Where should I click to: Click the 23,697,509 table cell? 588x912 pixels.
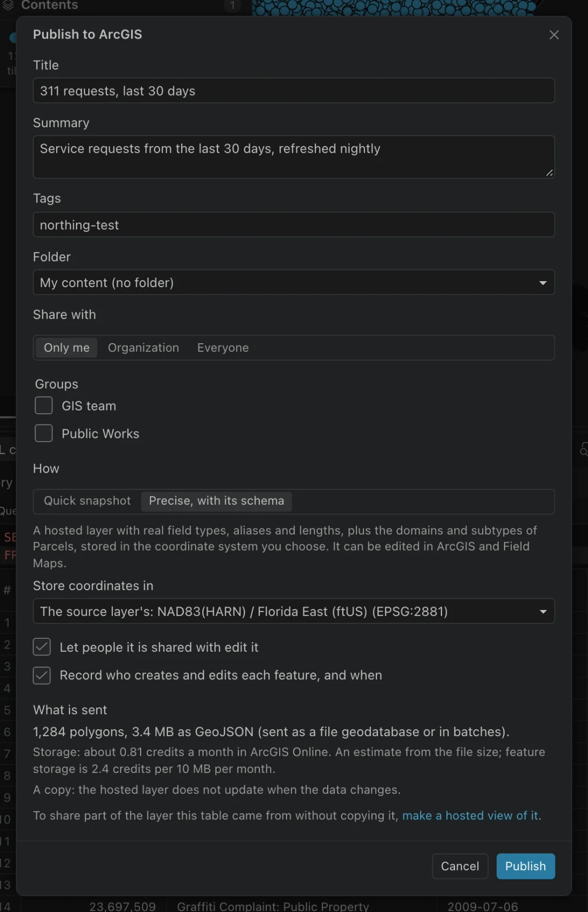(122, 906)
